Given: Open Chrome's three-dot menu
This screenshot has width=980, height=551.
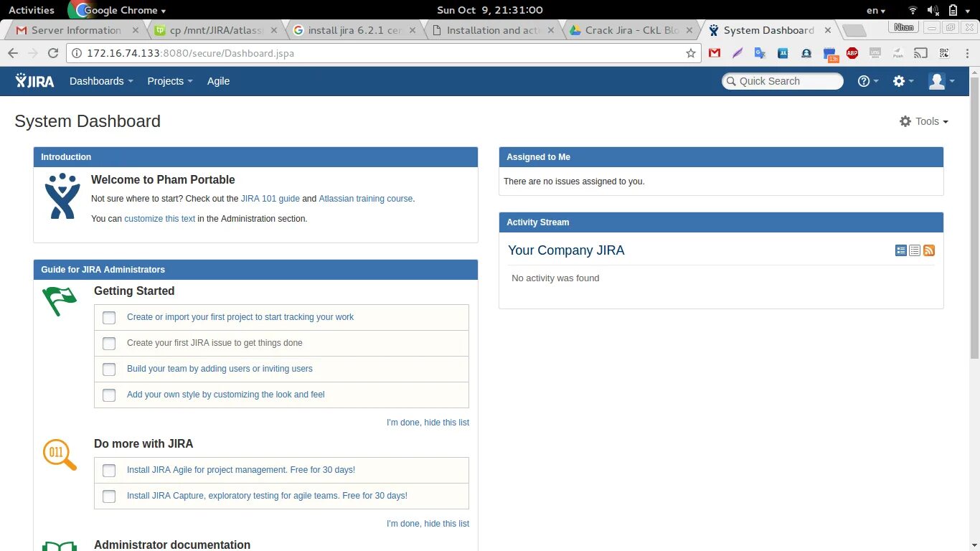Looking at the screenshot, I should pos(966,53).
